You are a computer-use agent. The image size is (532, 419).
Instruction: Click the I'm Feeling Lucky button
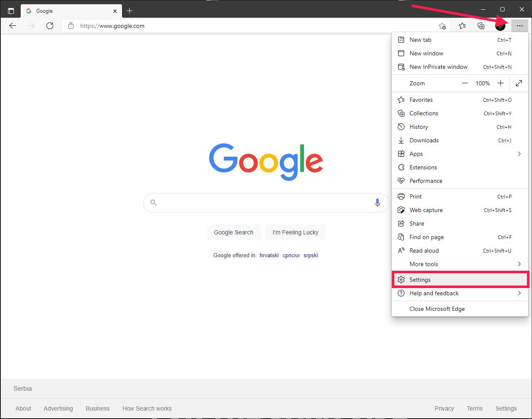[x=295, y=232]
